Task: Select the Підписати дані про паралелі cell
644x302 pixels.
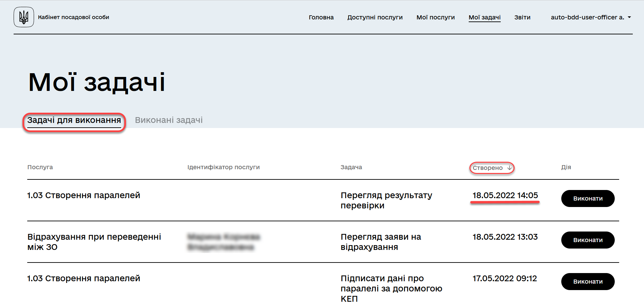Action: 391,288
